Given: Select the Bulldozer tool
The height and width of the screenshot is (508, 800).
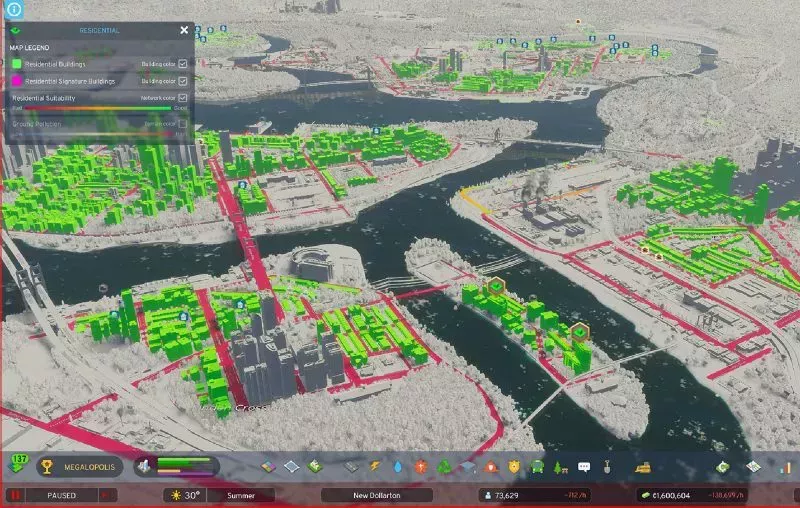Looking at the screenshot, I should 645,466.
